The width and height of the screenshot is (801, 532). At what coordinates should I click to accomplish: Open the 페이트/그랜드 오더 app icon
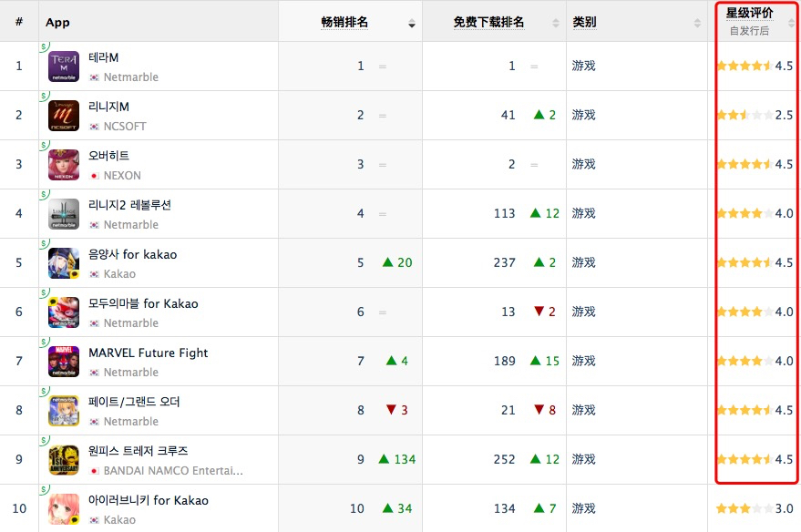pos(64,411)
